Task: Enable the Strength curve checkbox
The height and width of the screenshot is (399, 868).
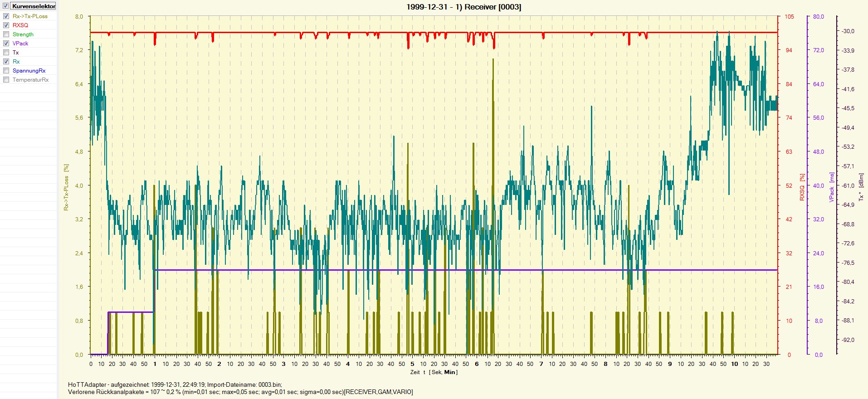Action: pyautogui.click(x=6, y=34)
